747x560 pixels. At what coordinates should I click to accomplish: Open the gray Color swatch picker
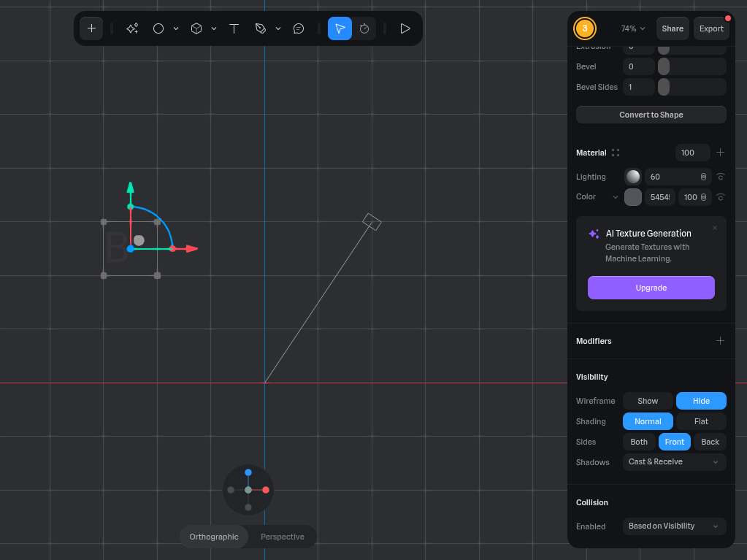[x=632, y=197]
